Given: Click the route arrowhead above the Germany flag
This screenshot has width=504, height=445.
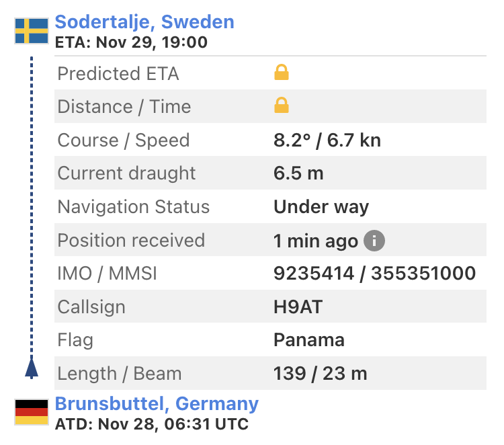Looking at the screenshot, I should (32, 368).
